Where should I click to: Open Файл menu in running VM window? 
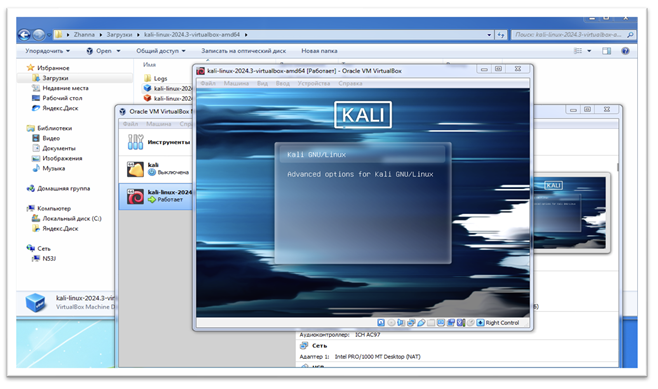pyautogui.click(x=208, y=83)
